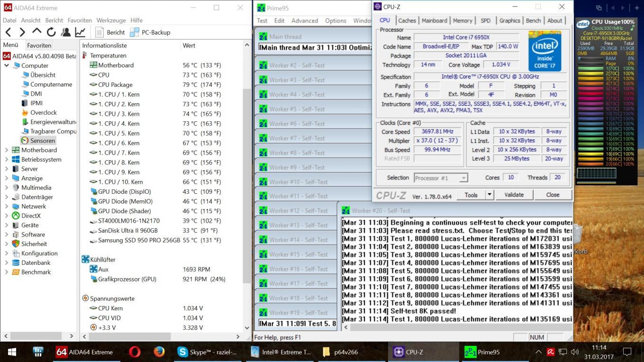Click Prime95 Main thread title bar
This screenshot has width=644, height=362.
tap(314, 36)
